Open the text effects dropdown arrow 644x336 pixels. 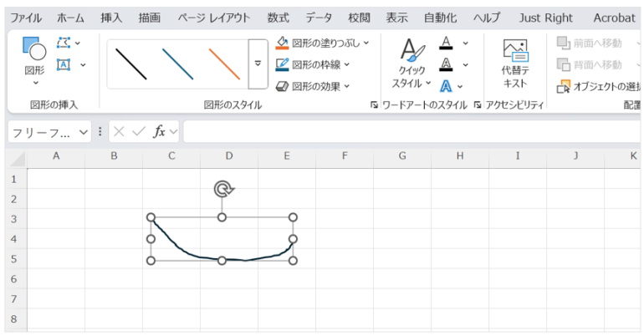[460, 87]
